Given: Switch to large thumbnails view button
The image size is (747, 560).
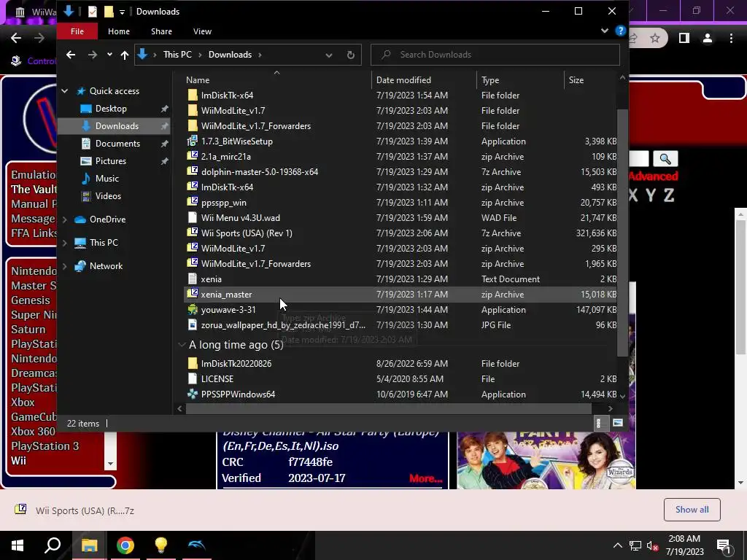Looking at the screenshot, I should pos(617,423).
